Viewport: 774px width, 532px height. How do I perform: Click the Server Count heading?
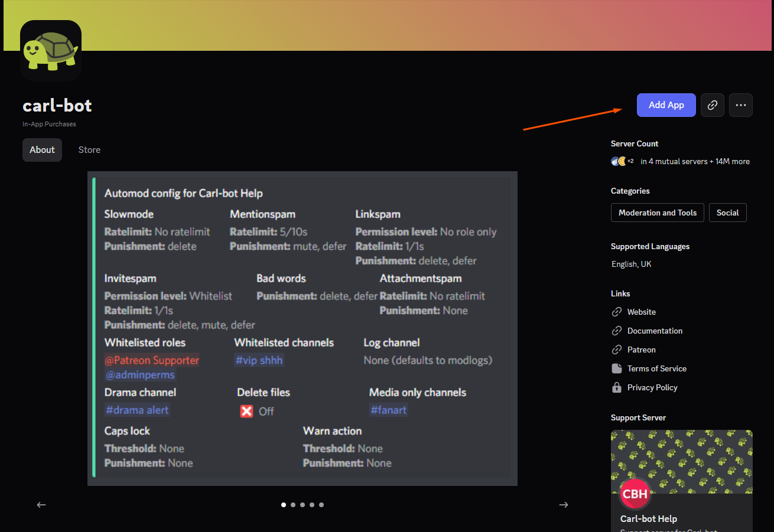(x=635, y=143)
